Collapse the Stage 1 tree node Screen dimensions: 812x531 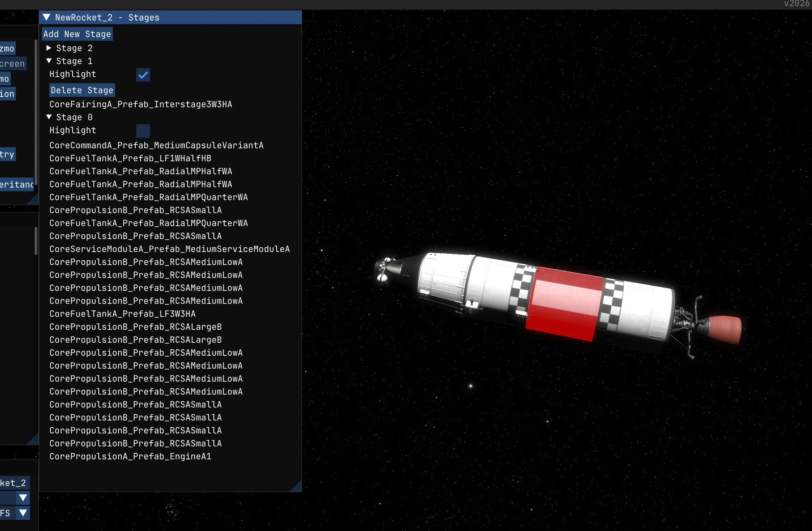[x=49, y=61]
